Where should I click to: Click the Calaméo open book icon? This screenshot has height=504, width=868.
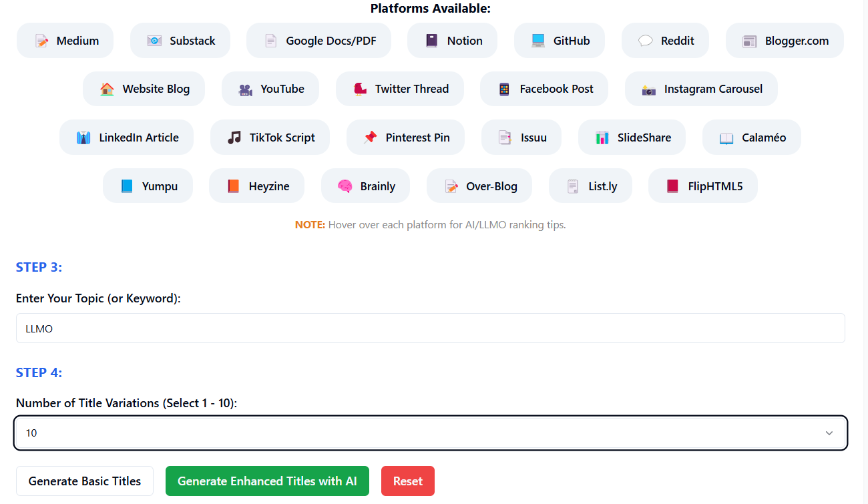726,138
